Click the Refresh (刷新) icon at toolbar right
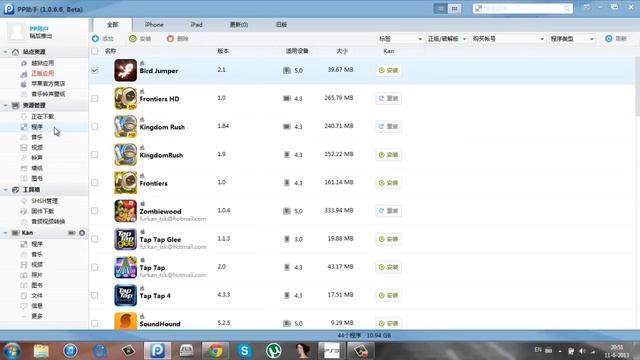 [609, 38]
